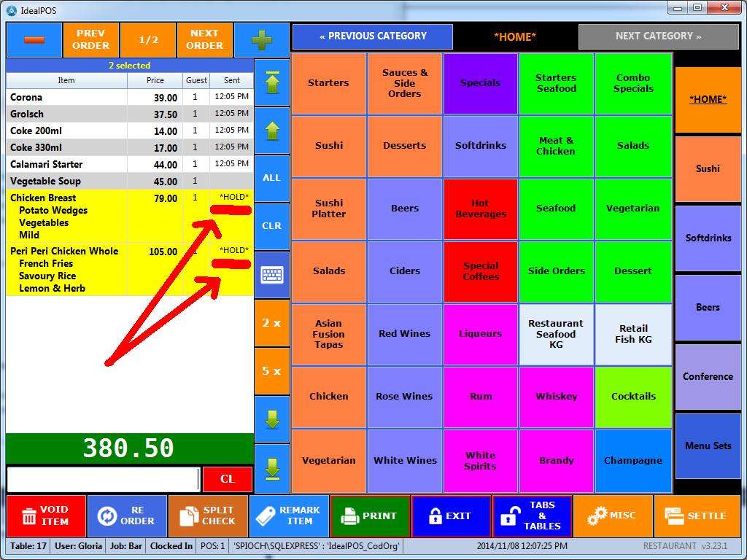Open the Sushi Platter category
Screen dimensions: 747x560
coord(329,209)
